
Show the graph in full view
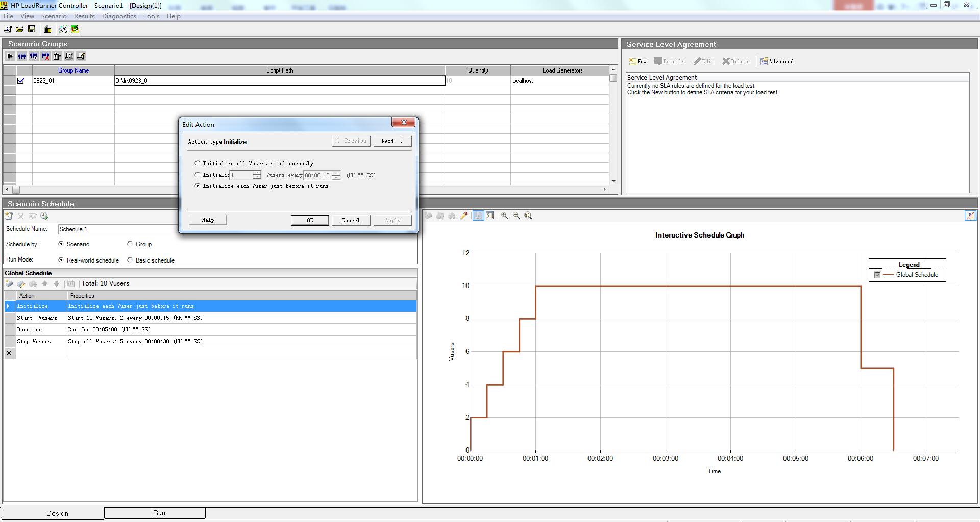tap(490, 216)
